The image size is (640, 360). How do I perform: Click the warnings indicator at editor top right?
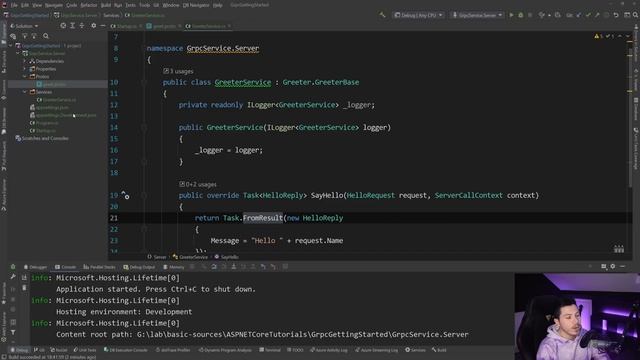click(599, 36)
